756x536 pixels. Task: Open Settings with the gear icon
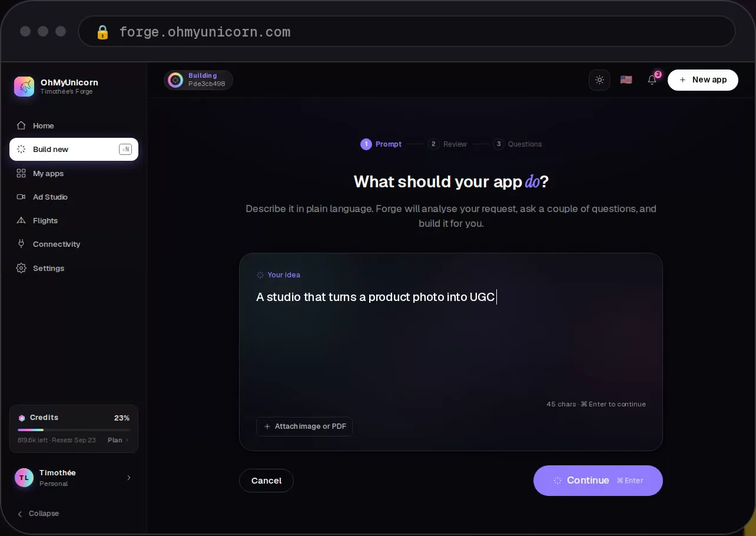pos(21,268)
